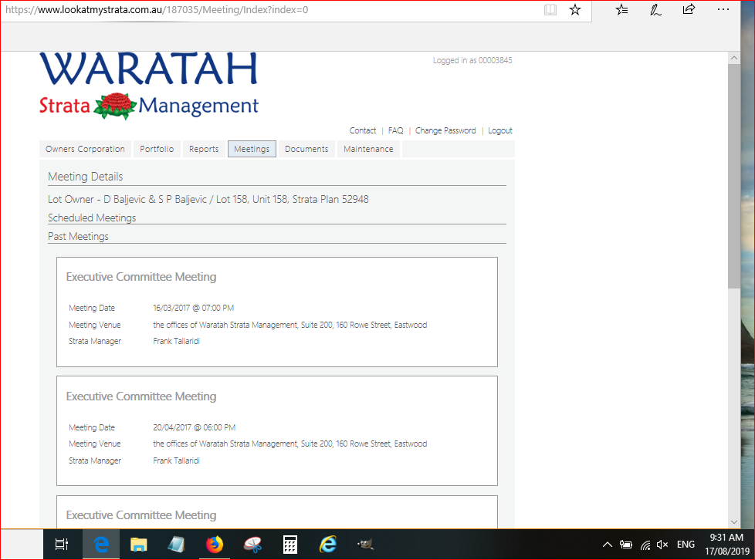
Task: Click Frank Tallaridi in 20/04/2017 meeting
Action: point(176,460)
